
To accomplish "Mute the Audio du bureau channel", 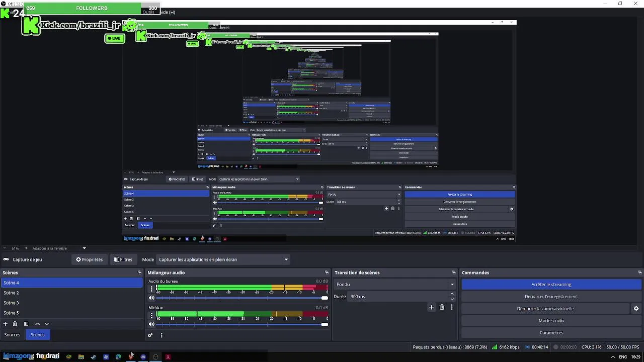I will pyautogui.click(x=151, y=298).
